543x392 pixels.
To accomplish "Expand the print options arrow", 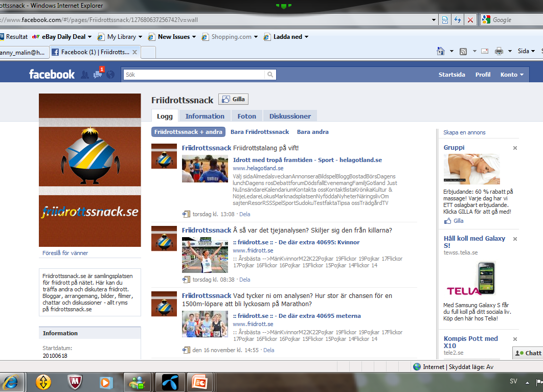I will (x=510, y=51).
